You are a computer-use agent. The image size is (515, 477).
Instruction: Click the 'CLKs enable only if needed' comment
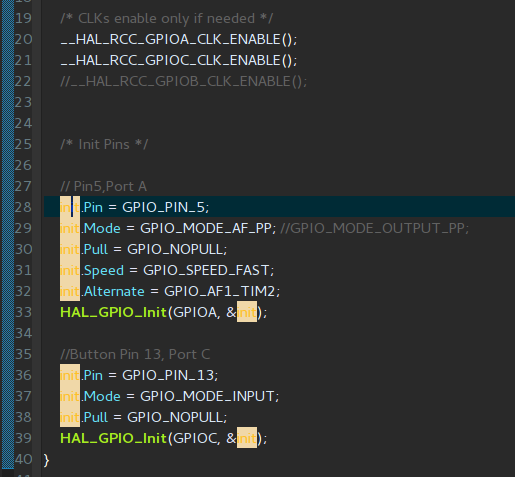click(x=167, y=19)
